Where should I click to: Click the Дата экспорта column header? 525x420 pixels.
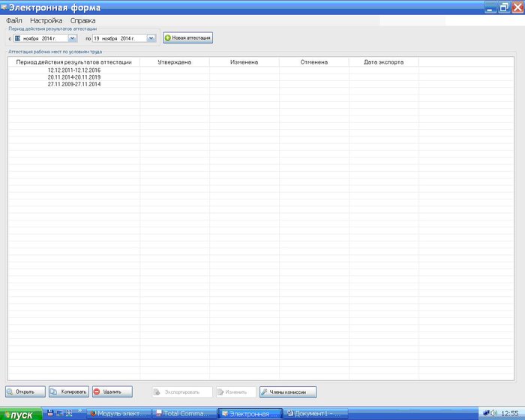[x=383, y=62]
